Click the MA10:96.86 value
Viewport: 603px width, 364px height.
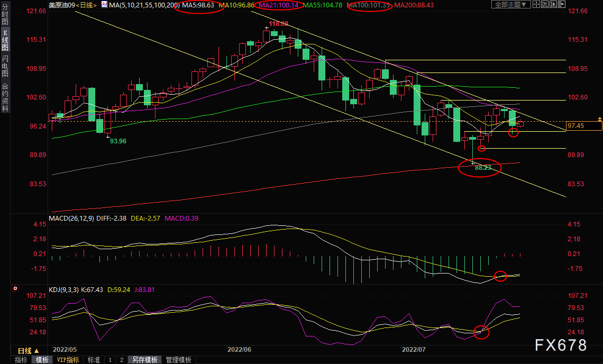(x=236, y=5)
